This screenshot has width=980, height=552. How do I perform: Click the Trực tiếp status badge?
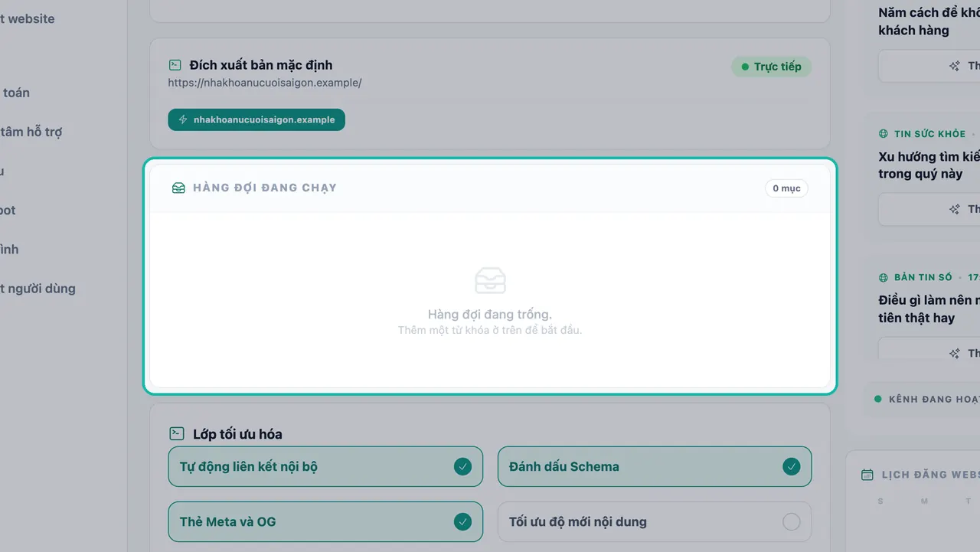click(771, 67)
